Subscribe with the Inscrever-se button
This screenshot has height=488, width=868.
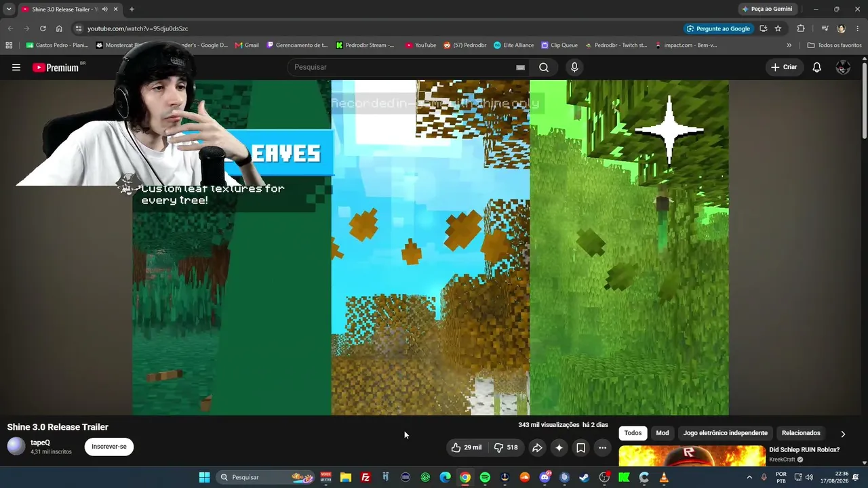[109, 447]
